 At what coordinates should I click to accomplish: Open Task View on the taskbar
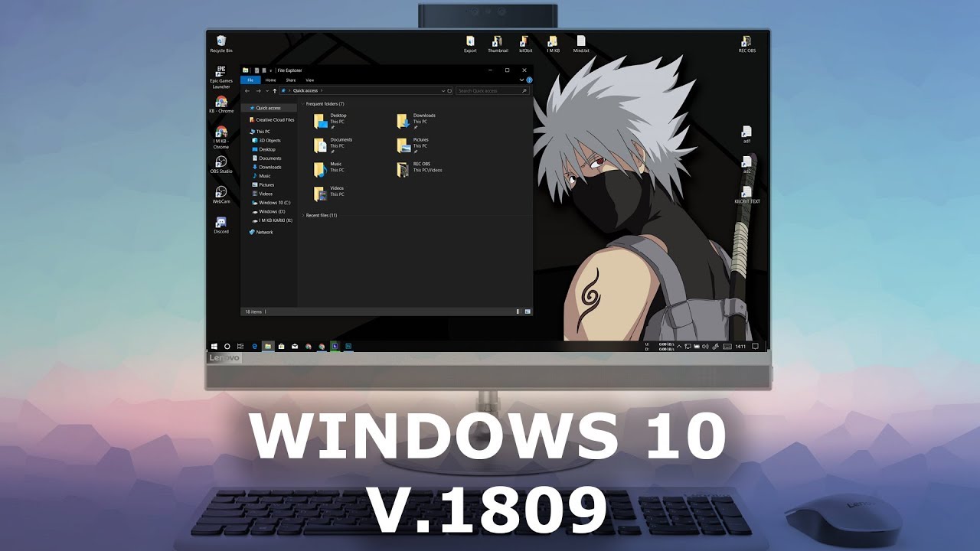pyautogui.click(x=240, y=346)
